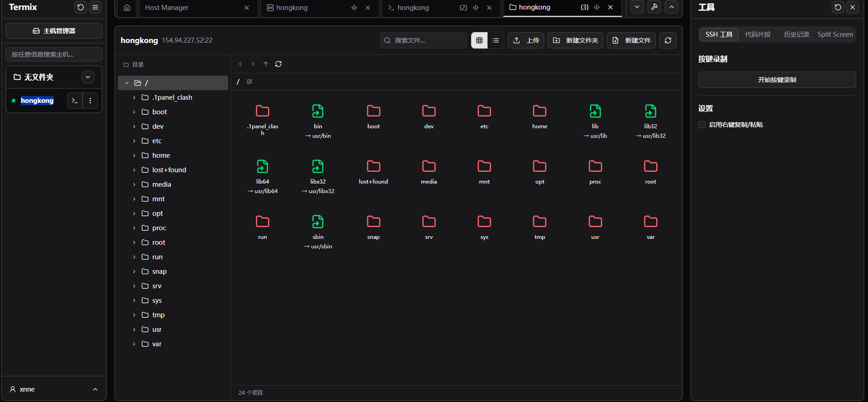The width and height of the screenshot is (868, 402).
Task: Collapse the 无文件夹 host group
Action: click(x=88, y=77)
